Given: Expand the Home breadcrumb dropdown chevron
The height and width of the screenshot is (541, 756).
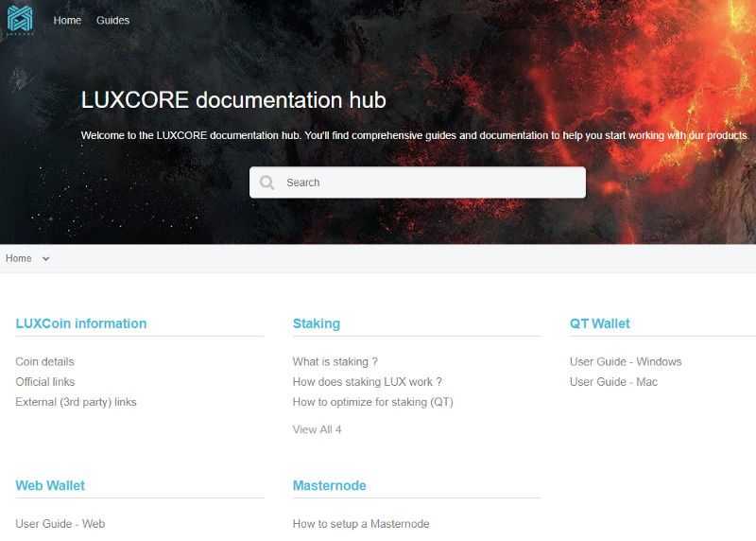Looking at the screenshot, I should pos(45,258).
